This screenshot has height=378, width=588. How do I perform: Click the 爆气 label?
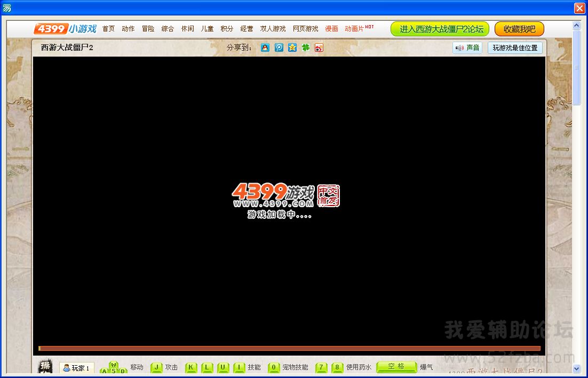coord(426,367)
